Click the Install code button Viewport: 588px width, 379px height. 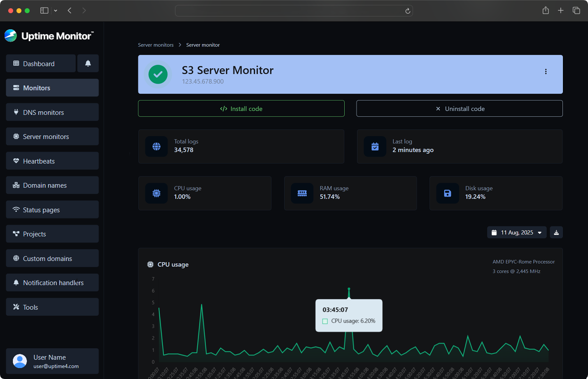click(x=241, y=108)
